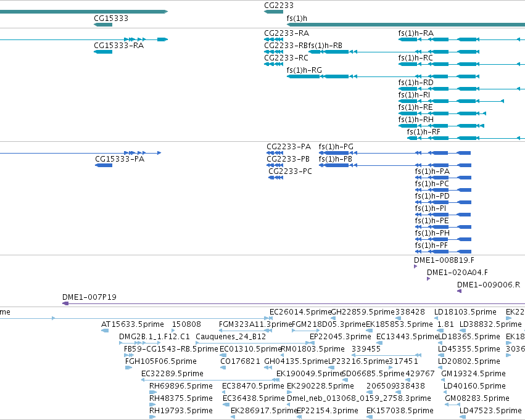Select the CG15333 gene label
Screen dimensions: 525x420
click(x=111, y=19)
